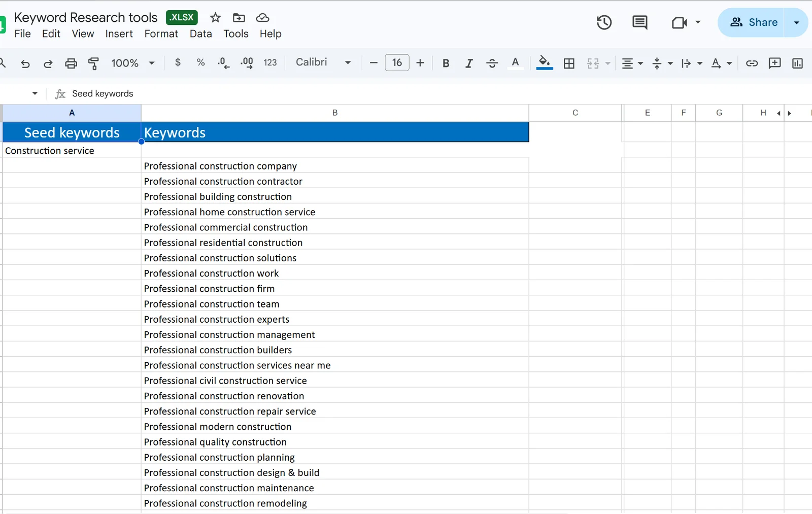Open the Format menu
Image resolution: width=812 pixels, height=514 pixels.
[161, 34]
